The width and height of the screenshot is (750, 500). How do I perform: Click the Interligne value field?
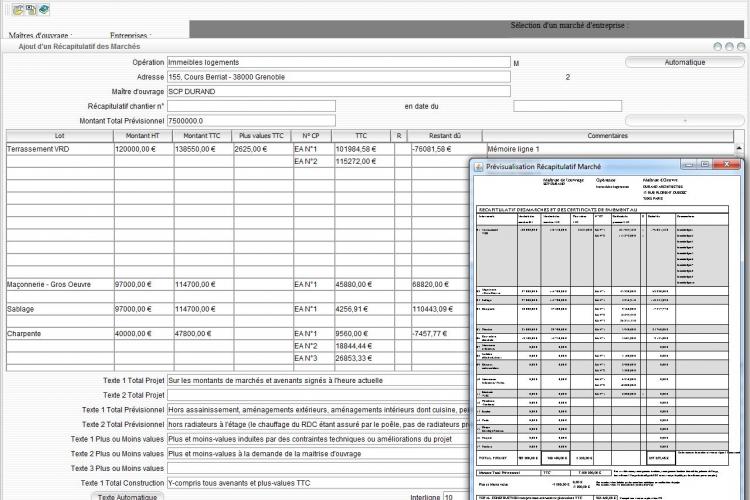point(456,497)
